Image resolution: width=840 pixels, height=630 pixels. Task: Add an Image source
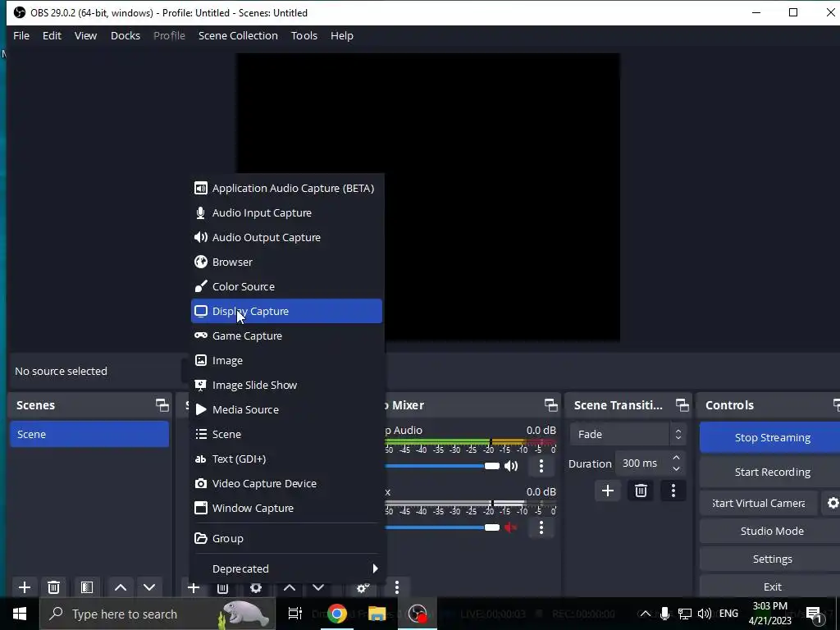point(286,361)
